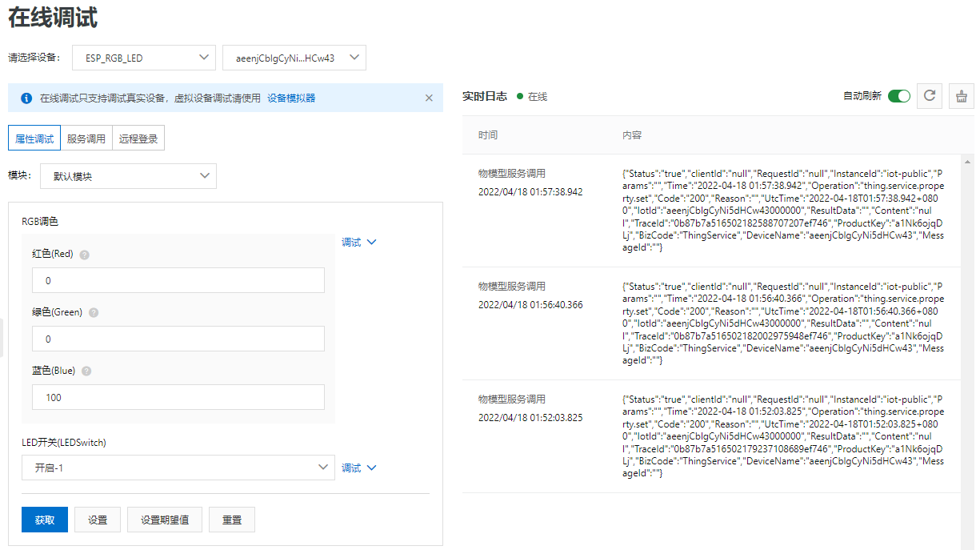
Task: Click log timestamp 2022/04/18 01:52:03.825
Action: point(530,418)
